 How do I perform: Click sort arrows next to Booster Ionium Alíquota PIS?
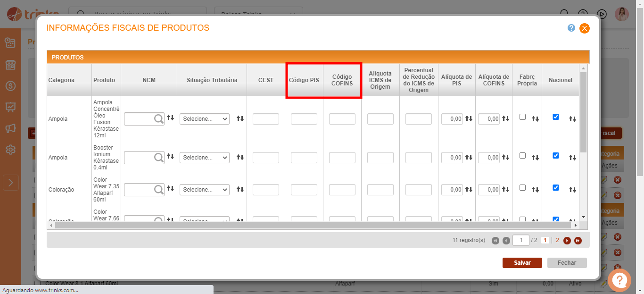[x=469, y=158]
